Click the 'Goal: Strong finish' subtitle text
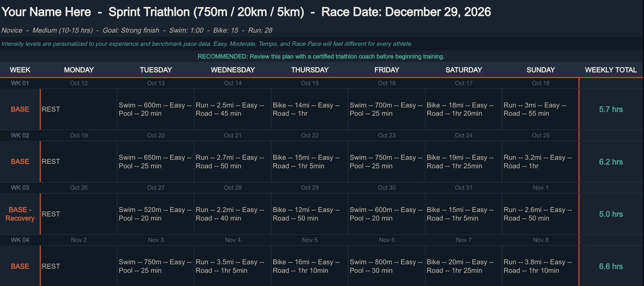 tap(131, 30)
